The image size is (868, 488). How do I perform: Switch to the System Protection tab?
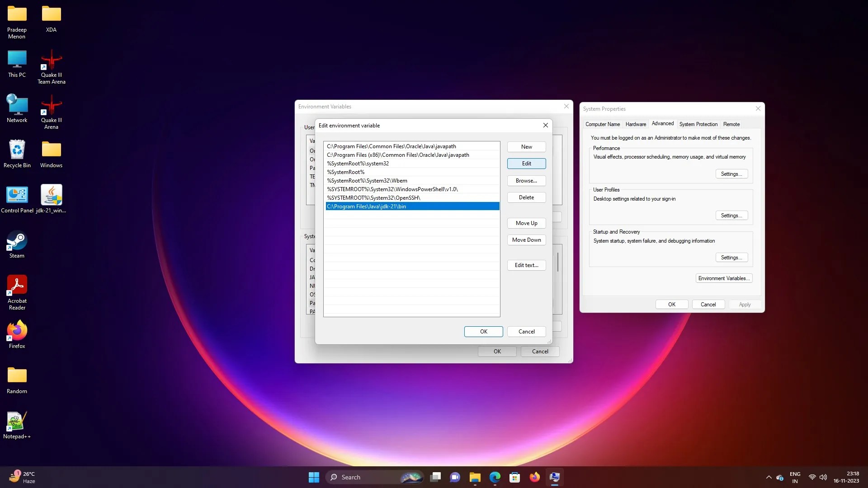pyautogui.click(x=698, y=124)
